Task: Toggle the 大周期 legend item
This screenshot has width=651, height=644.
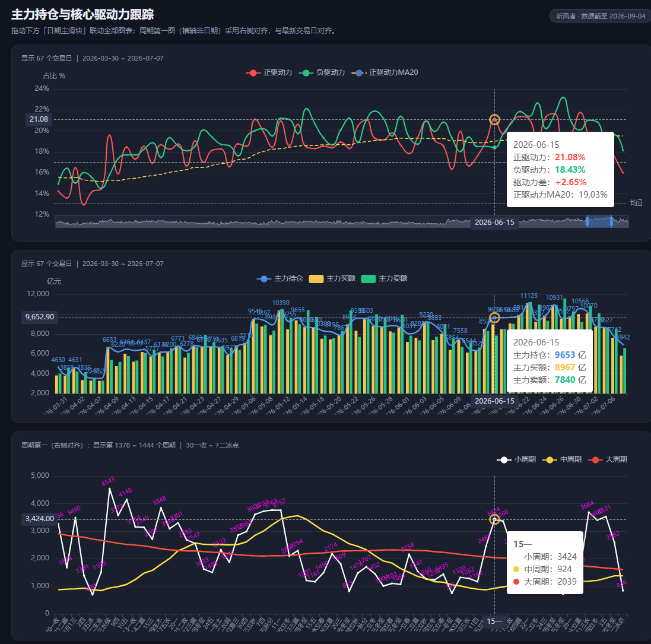Action: pyautogui.click(x=608, y=459)
